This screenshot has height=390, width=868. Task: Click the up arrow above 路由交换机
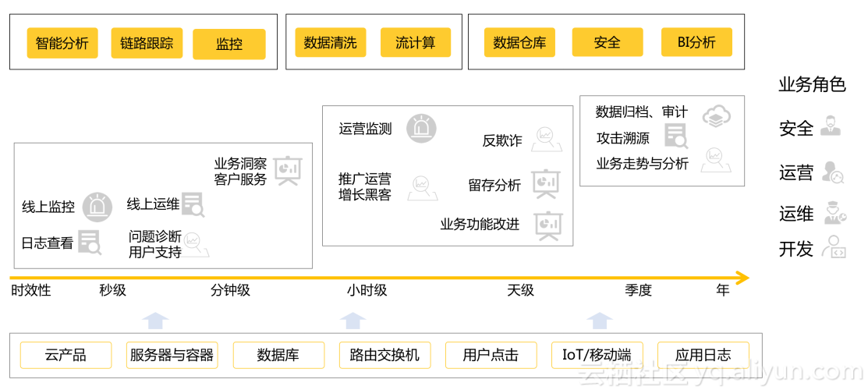pyautogui.click(x=353, y=322)
